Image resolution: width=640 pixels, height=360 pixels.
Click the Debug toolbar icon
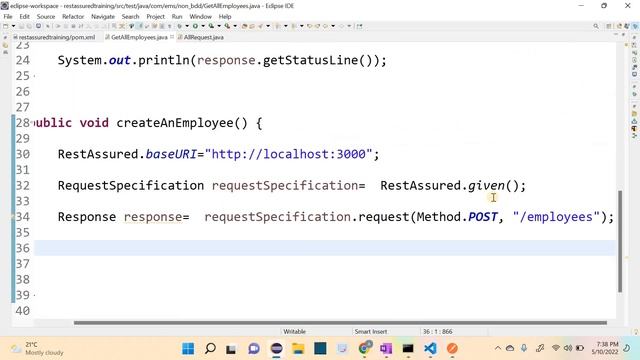179,26
